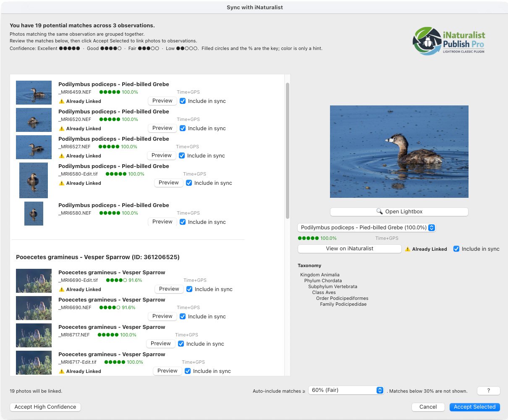The image size is (508, 420).
Task: Preview the _MRI6459.NEF match
Action: pos(162,101)
